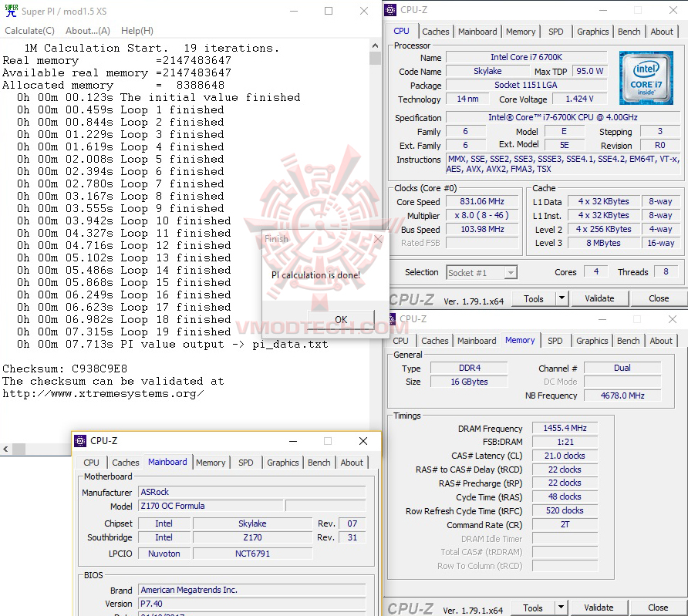Select the Bench tab in Mainboard CPU-Z window
This screenshot has height=616, width=688.
(319, 463)
